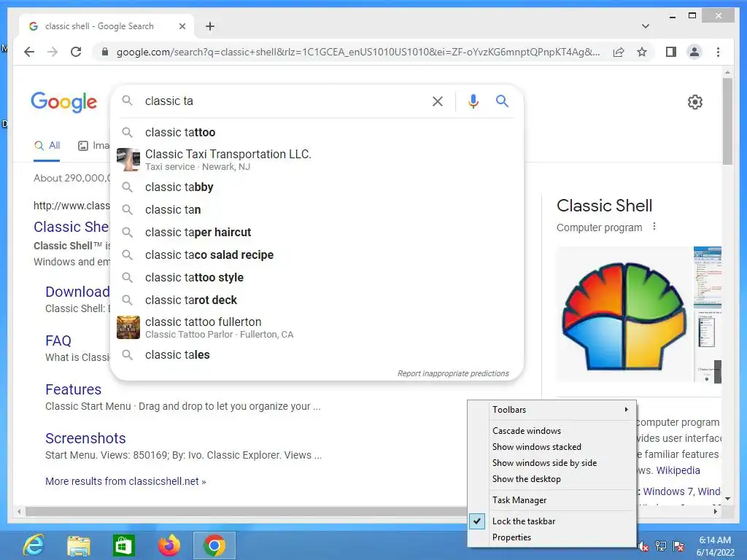
Task: Open the FAQ sitelink
Action: (58, 341)
